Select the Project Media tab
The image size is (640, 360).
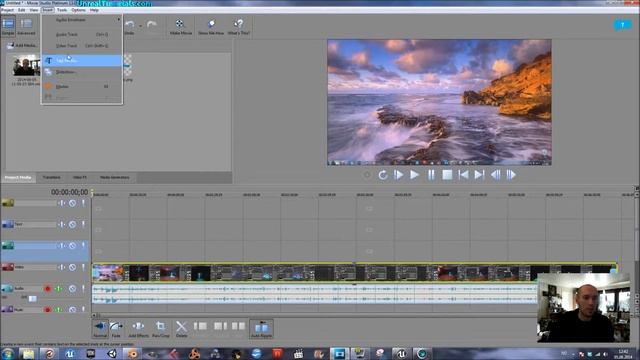(18, 178)
